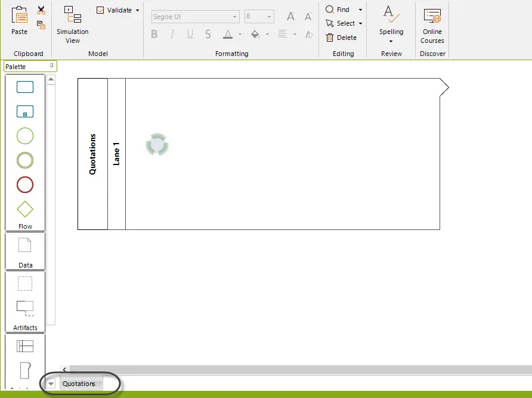Toggle Underline formatting
Image resolution: width=532 pixels, height=398 pixels.
(190, 34)
